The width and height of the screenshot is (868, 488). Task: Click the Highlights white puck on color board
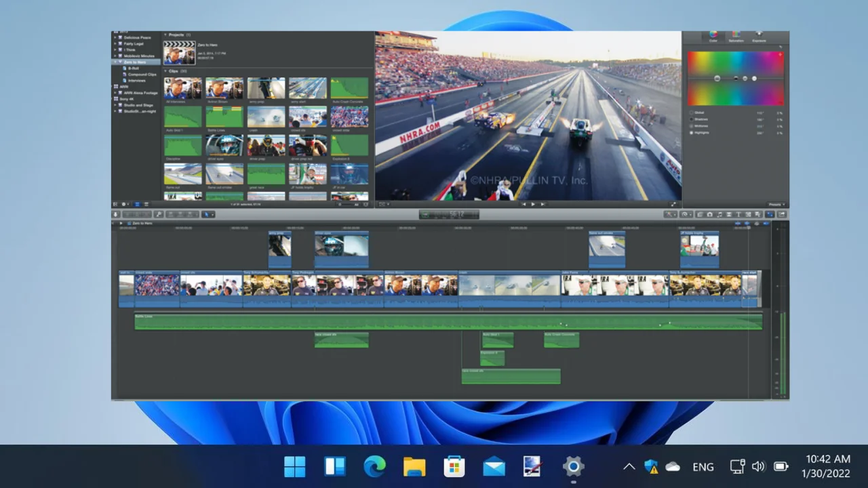[754, 79]
